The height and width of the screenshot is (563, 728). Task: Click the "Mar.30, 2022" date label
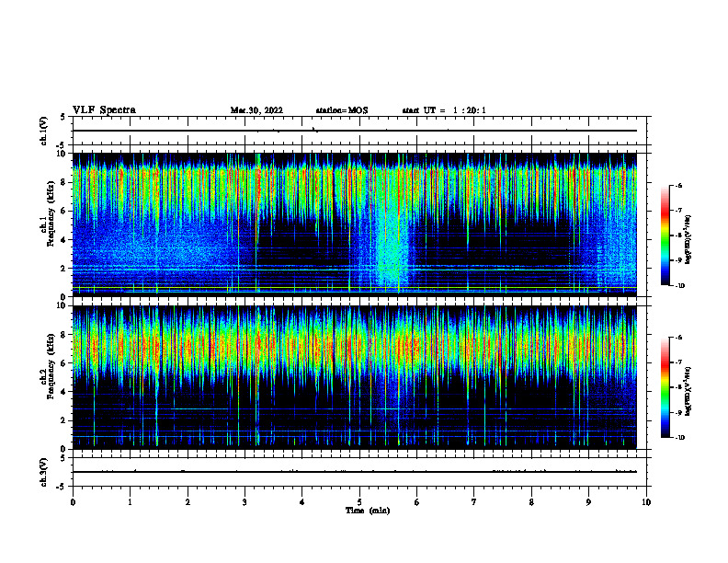coord(256,110)
